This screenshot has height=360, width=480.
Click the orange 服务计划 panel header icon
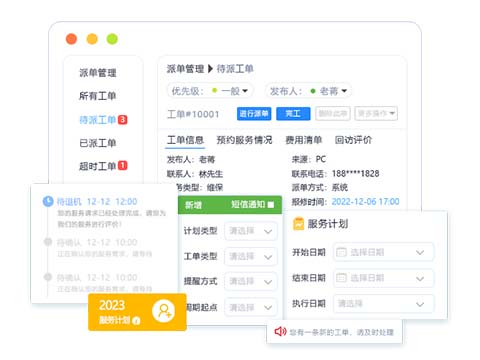point(298,224)
